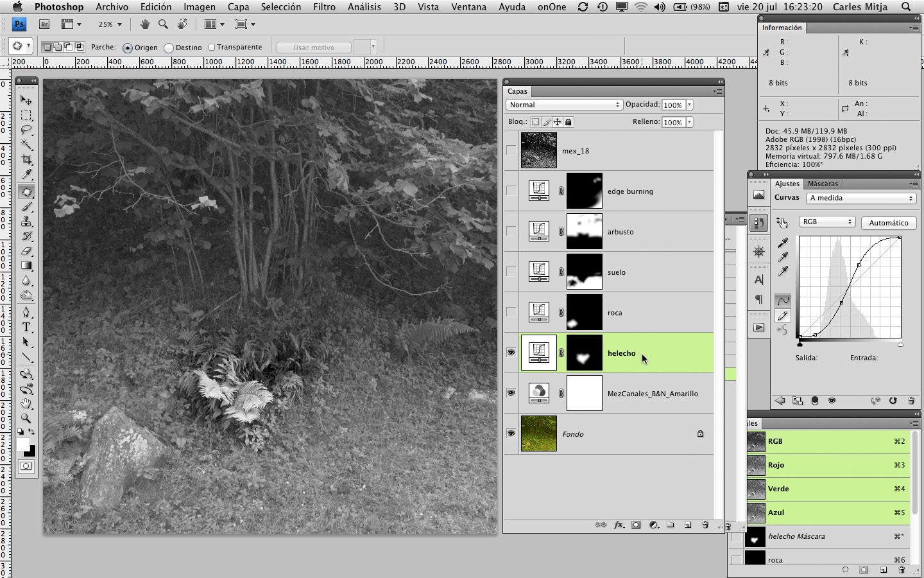Select the Type tool

tap(26, 327)
